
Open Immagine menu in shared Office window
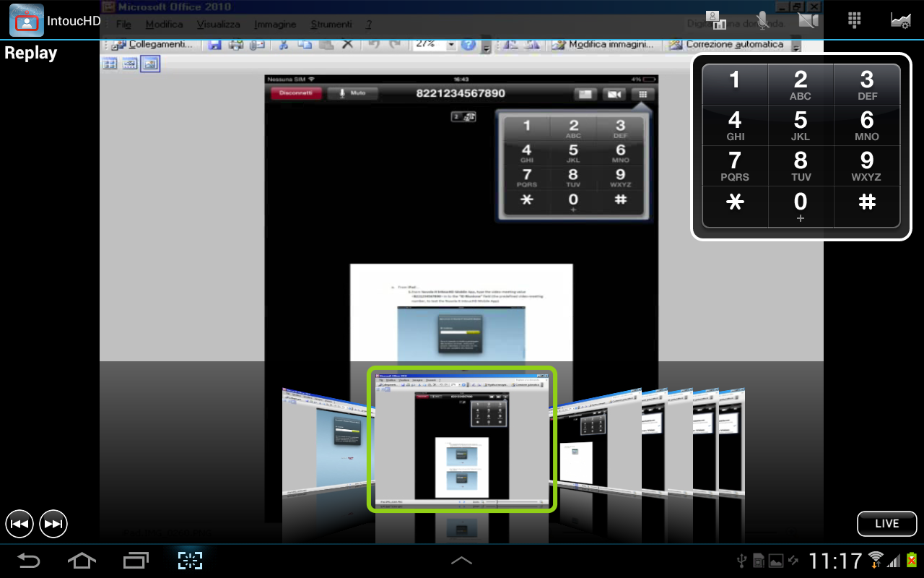275,24
